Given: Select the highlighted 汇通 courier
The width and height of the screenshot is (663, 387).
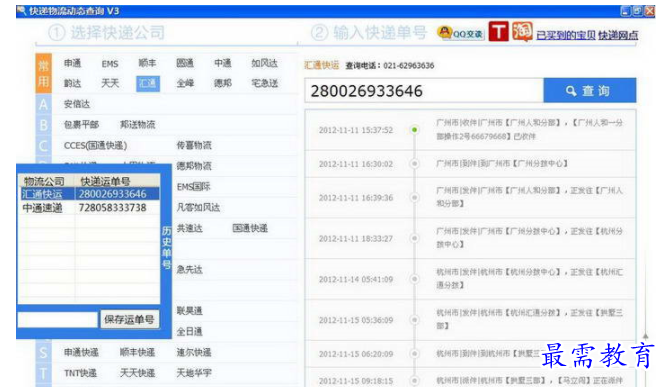Looking at the screenshot, I should click(148, 83).
